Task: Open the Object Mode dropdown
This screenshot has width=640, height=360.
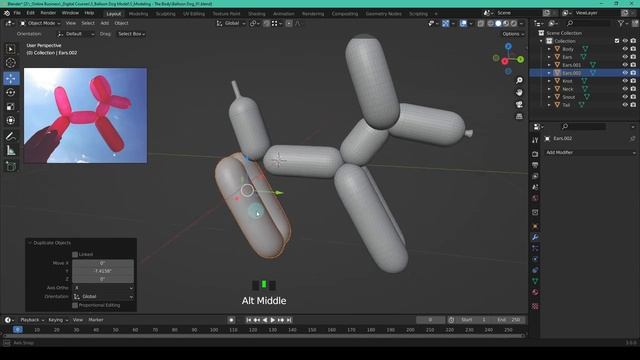Action: click(40, 23)
